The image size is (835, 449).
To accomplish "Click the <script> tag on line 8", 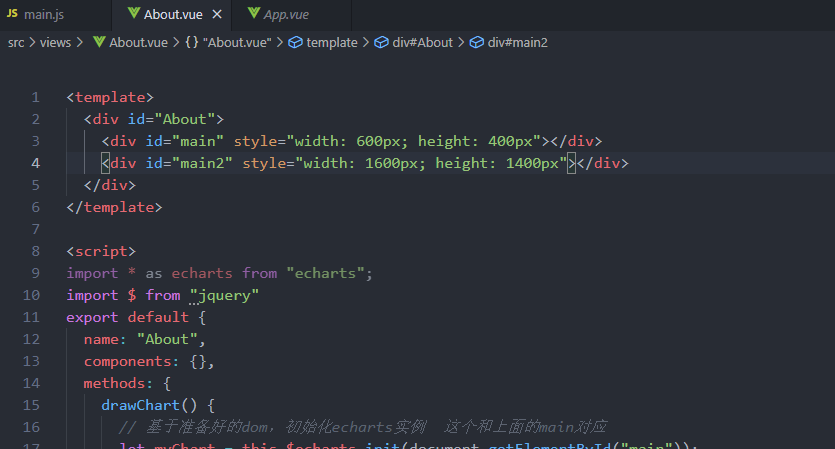I will pos(101,251).
